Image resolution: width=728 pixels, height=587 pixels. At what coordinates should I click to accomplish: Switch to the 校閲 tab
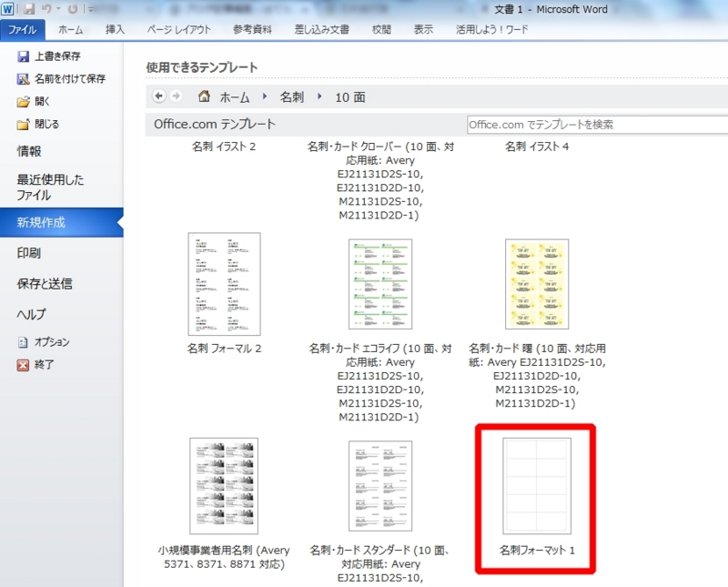point(381,30)
